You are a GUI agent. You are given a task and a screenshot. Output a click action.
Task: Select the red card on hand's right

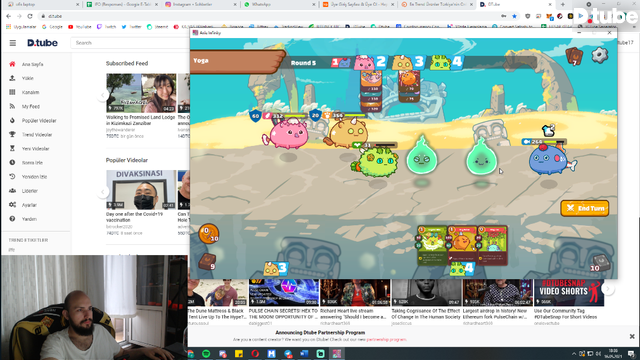click(x=493, y=245)
